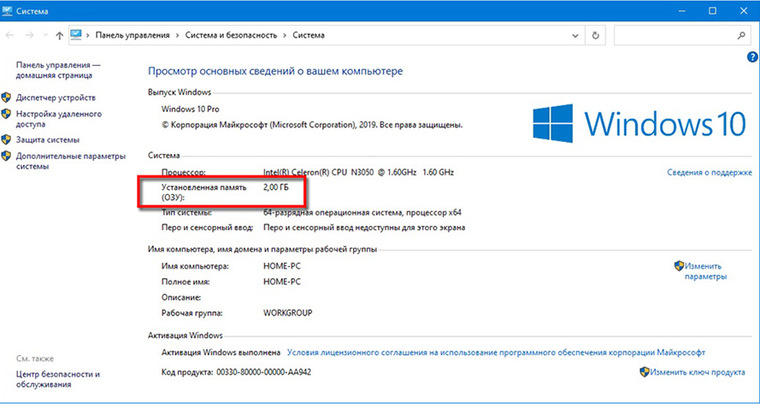Click shield icon beside 'Настройка удаленного доступа'
Image resolution: width=760 pixels, height=408 pixels.
point(6,114)
